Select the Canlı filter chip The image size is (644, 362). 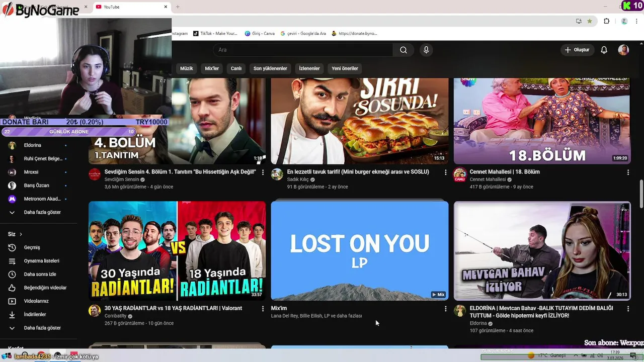point(236,68)
